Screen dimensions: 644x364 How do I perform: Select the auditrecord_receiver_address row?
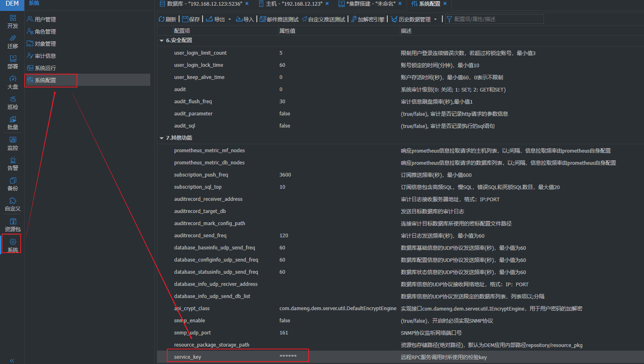pyautogui.click(x=400, y=199)
